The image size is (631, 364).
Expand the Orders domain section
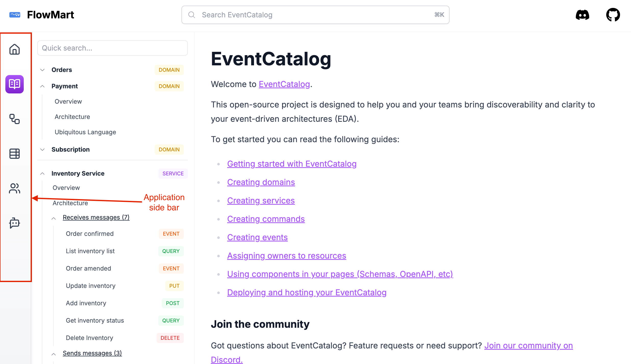42,70
